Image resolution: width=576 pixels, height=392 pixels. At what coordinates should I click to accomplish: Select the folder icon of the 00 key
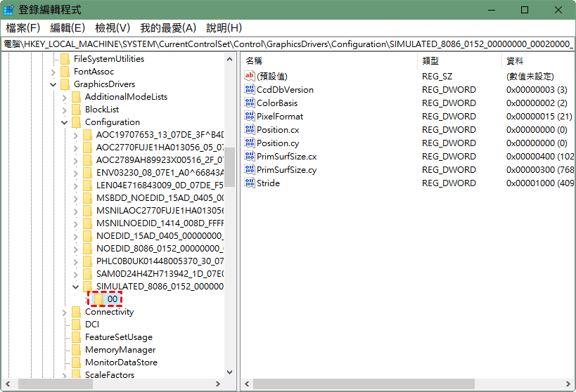click(99, 299)
